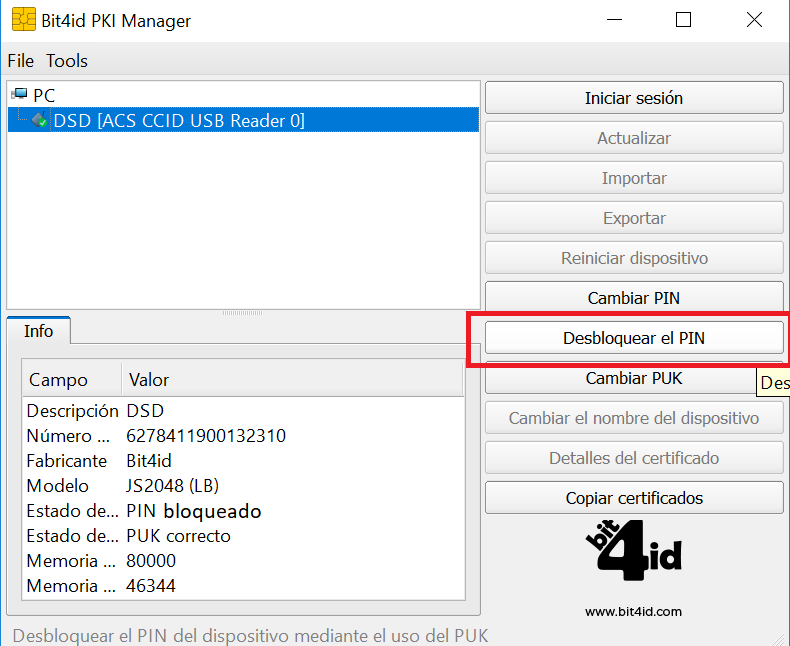Click the Copiar certificados button

point(634,498)
